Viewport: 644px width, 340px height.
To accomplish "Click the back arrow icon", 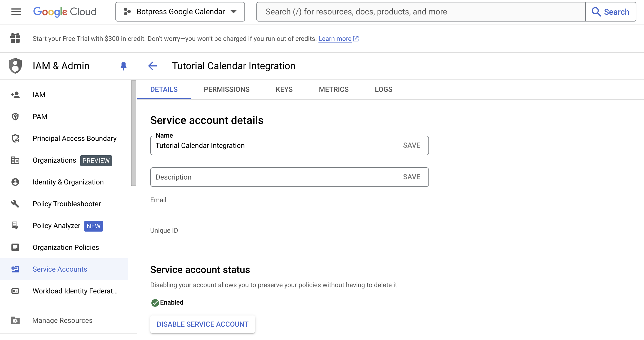I will pos(153,66).
